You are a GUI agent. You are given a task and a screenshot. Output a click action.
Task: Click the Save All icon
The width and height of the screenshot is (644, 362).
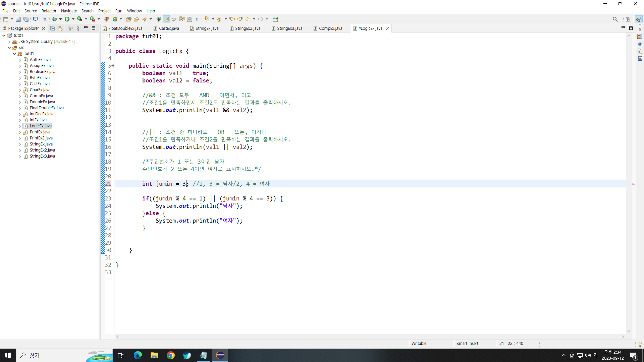click(26, 19)
